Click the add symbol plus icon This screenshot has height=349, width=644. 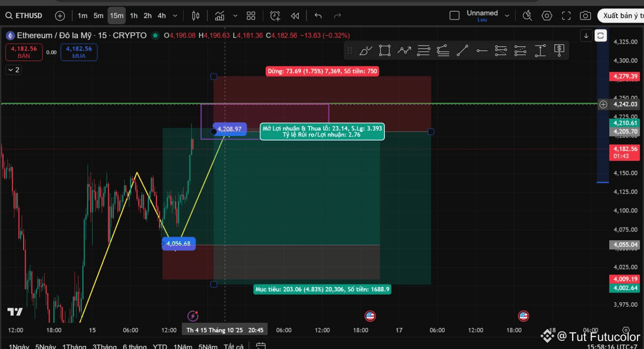[x=60, y=16]
